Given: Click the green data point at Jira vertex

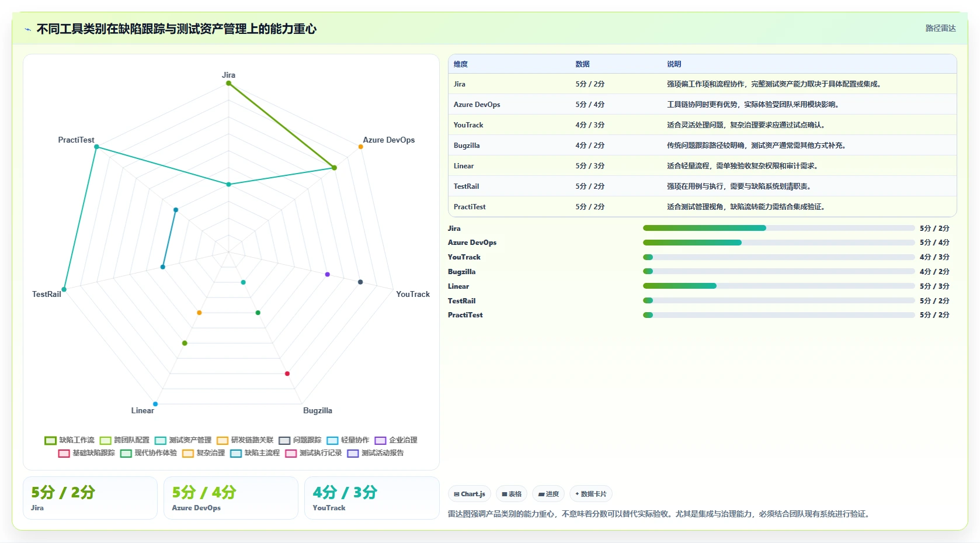Looking at the screenshot, I should tap(229, 83).
